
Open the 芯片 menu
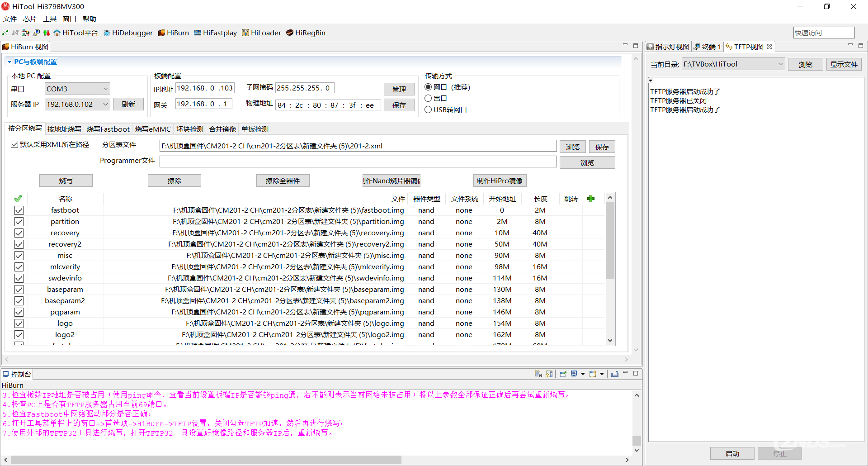(x=30, y=19)
